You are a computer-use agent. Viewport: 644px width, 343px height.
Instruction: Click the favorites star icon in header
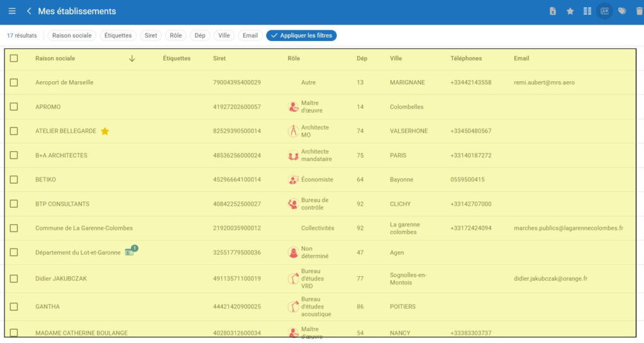(x=570, y=11)
